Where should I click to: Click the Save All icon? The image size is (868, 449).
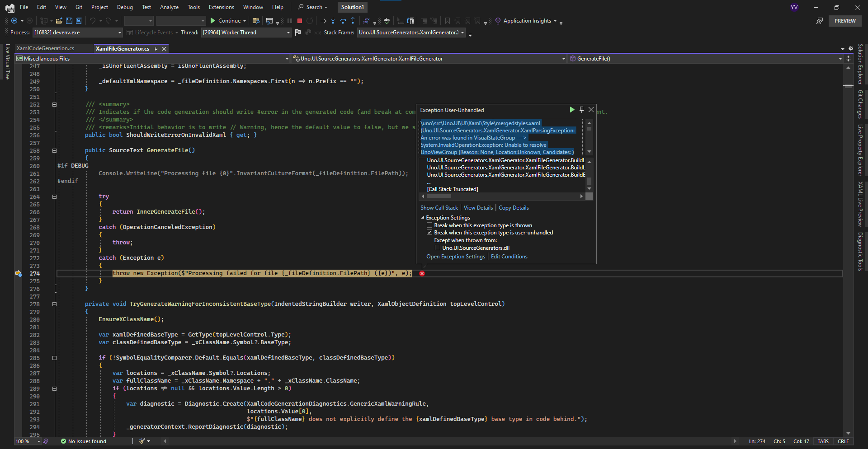point(79,21)
